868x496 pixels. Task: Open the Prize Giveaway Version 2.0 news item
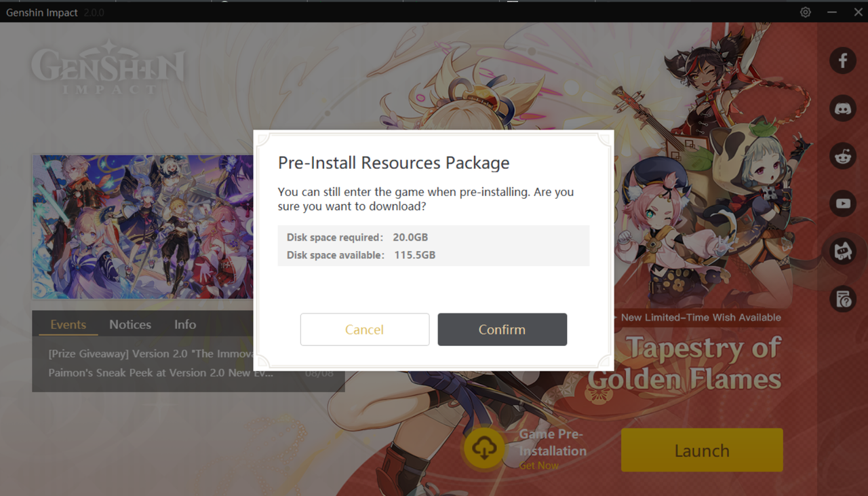(151, 354)
